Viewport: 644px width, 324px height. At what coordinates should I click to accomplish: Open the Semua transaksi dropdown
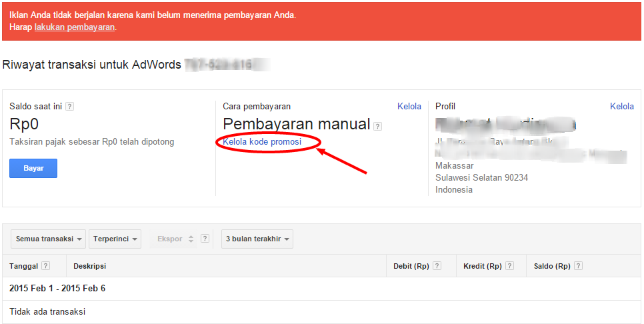48,239
